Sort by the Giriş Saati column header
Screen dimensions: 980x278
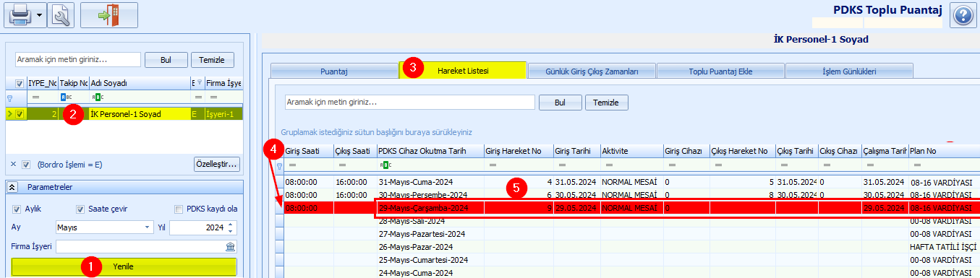(307, 151)
